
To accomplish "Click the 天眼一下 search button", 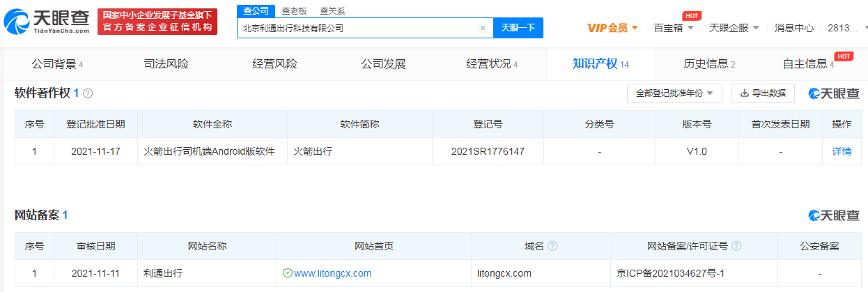I will pyautogui.click(x=518, y=28).
